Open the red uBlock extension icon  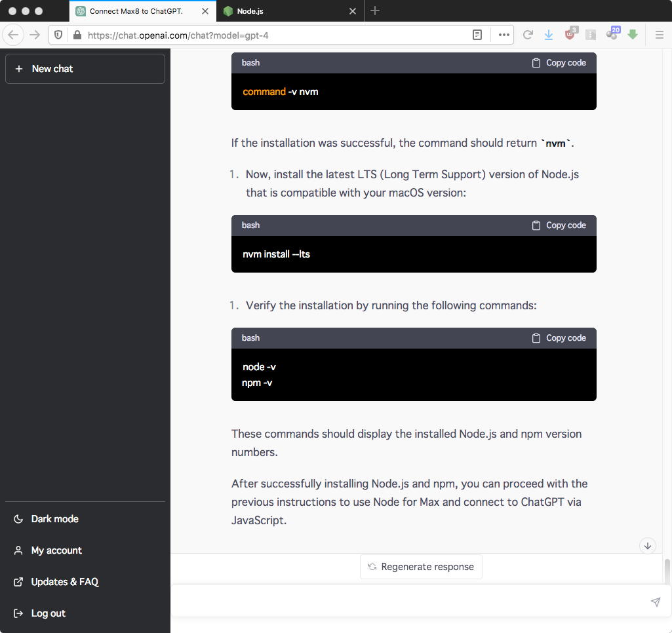coord(570,34)
